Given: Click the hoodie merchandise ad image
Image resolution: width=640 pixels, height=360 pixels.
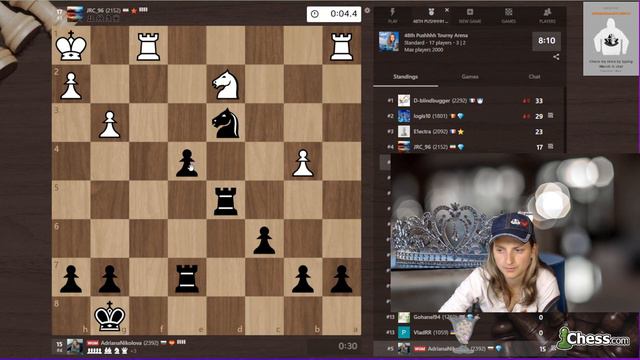Looking at the screenshot, I should (611, 39).
